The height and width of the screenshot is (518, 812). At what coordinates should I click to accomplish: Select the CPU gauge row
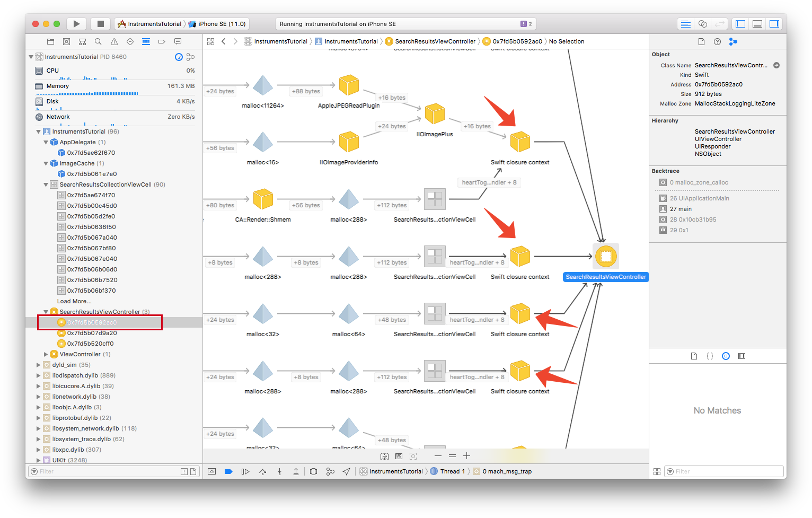point(114,72)
